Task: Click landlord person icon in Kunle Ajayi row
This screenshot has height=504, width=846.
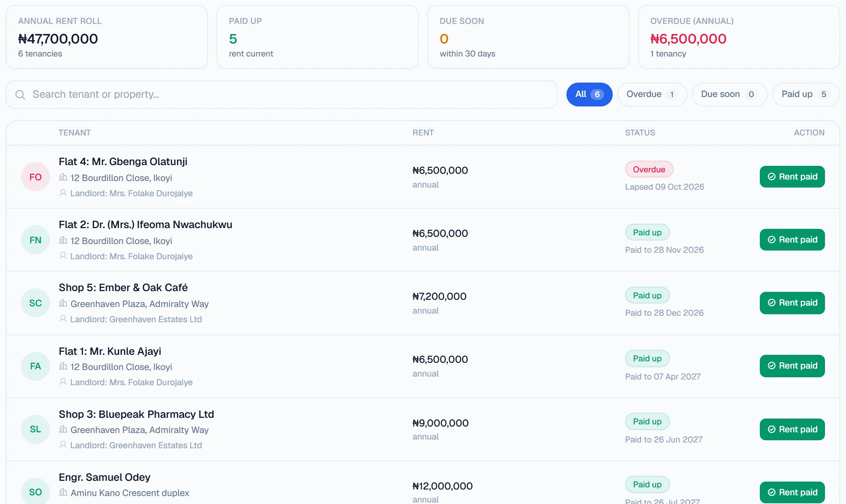Action: pos(63,382)
